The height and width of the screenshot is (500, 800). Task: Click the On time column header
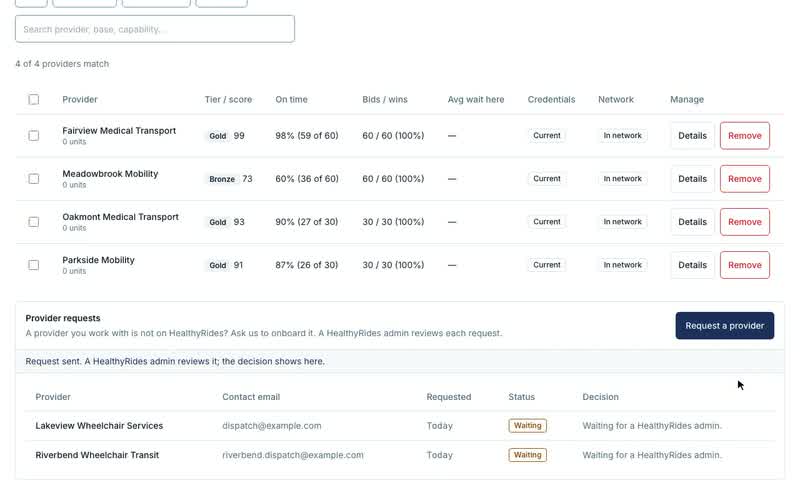[291, 99]
